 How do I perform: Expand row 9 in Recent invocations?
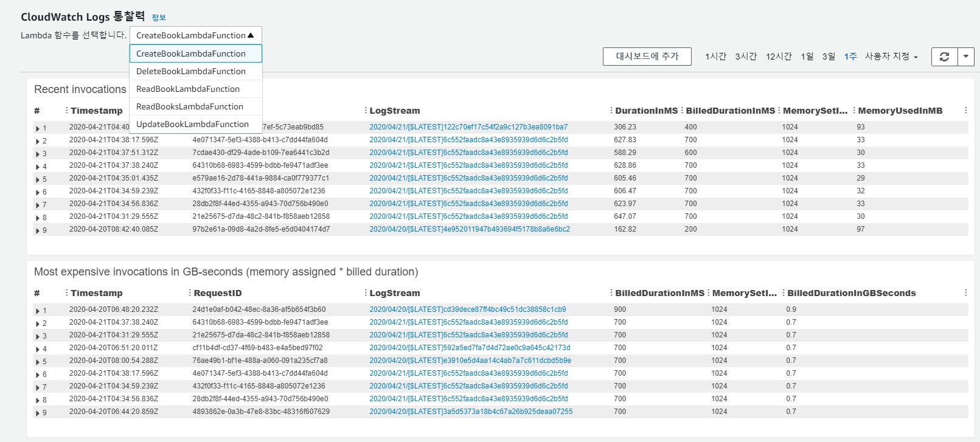[38, 230]
